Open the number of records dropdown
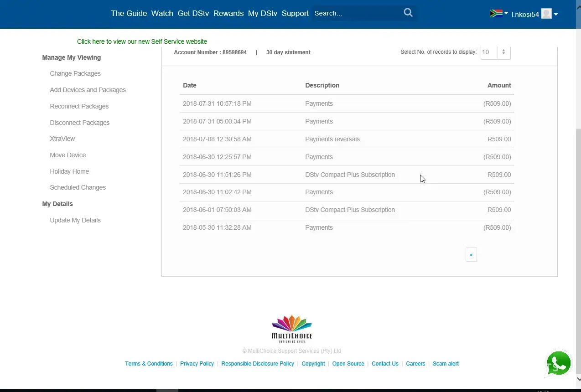The height and width of the screenshot is (392, 581). pyautogui.click(x=495, y=52)
